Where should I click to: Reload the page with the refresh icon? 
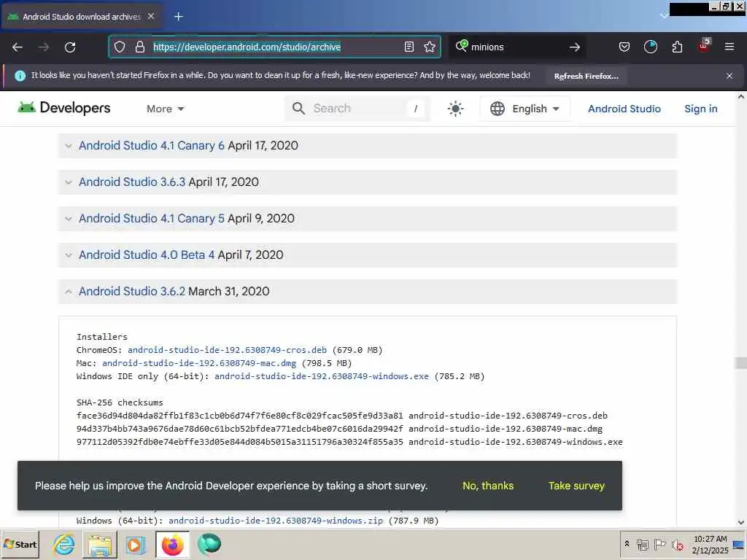pos(70,47)
